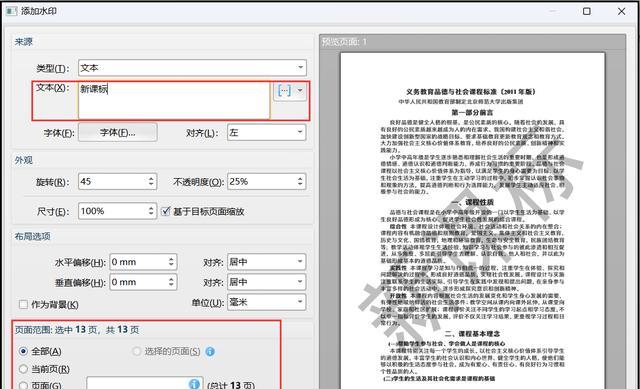Adjust the 尺寸 spinner arrows
Viewport: 640px width, 389px height.
[151, 211]
